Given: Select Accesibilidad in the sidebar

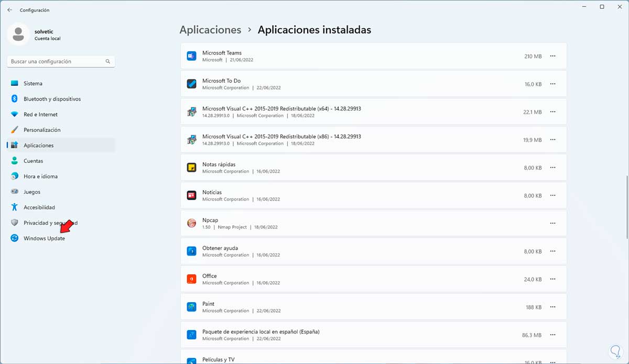Looking at the screenshot, I should pos(39,207).
